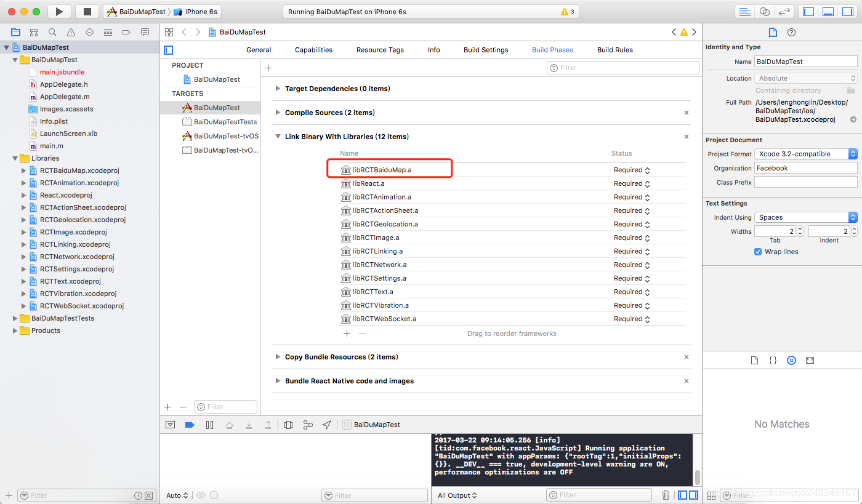Viewport: 862px width, 504px height.
Task: Toggle the Wrap lines checkbox
Action: (x=758, y=252)
